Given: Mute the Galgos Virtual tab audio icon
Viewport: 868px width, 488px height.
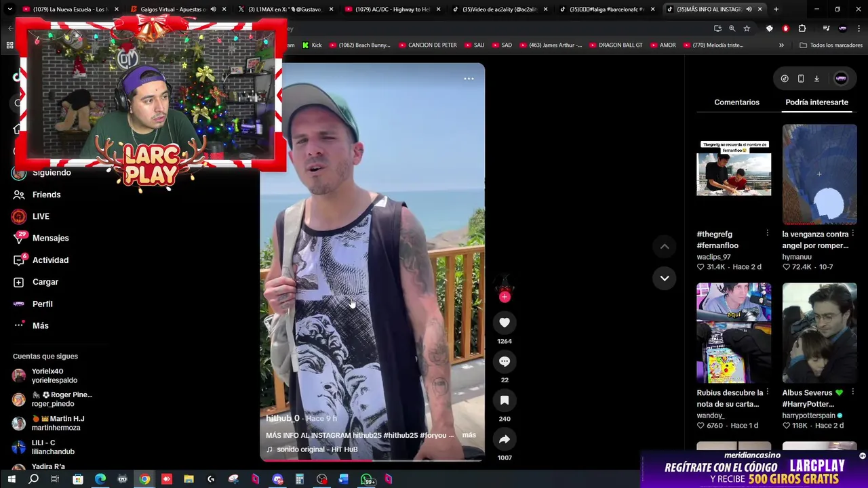Looking at the screenshot, I should [213, 9].
